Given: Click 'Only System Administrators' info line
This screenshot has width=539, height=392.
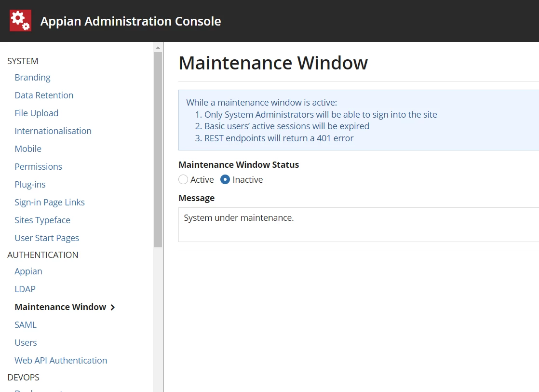Looking at the screenshot, I should [x=321, y=114].
